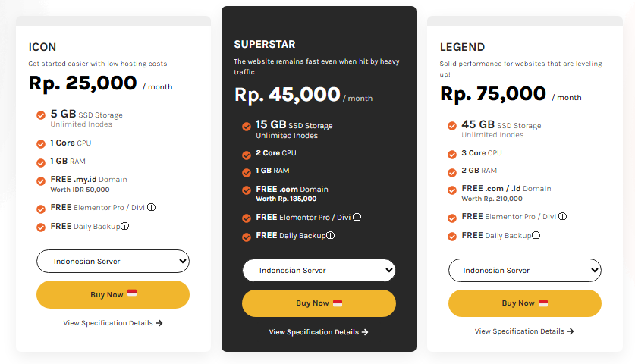
Task: Click checkmark icon beside FREE .com Domain in SUPERSTAR
Action: [246, 190]
